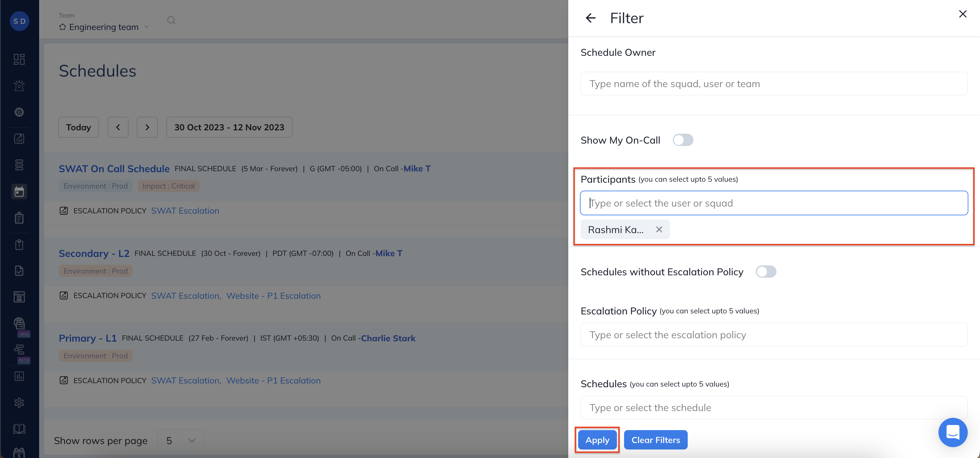Open the incident siren sidebar icon
980x458 pixels.
click(19, 86)
